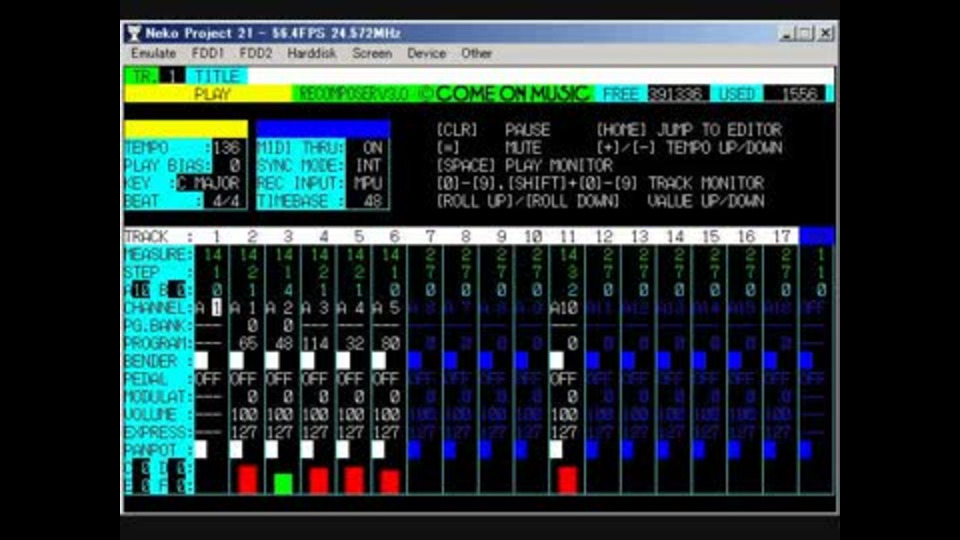Open the Other menu

(476, 53)
